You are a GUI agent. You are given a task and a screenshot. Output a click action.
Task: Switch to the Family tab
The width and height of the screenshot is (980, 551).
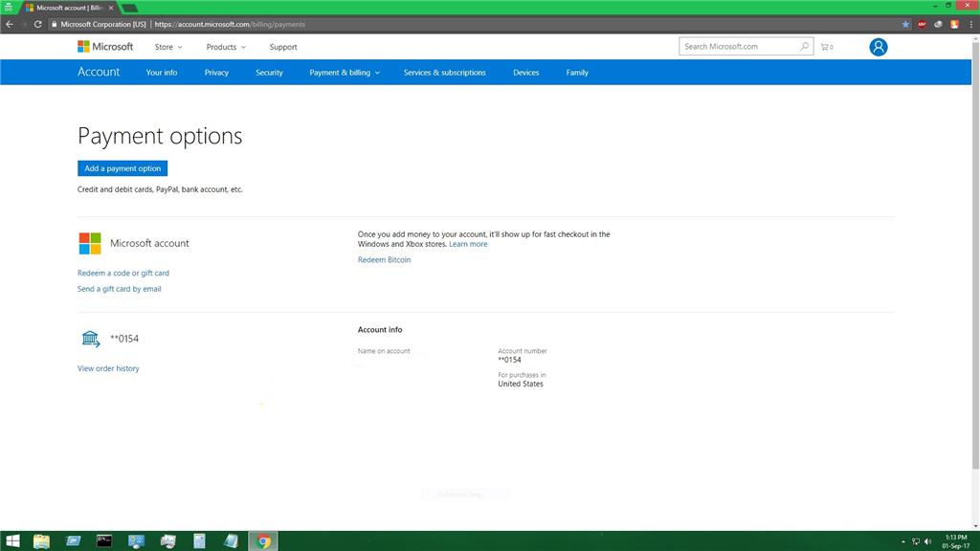tap(577, 73)
